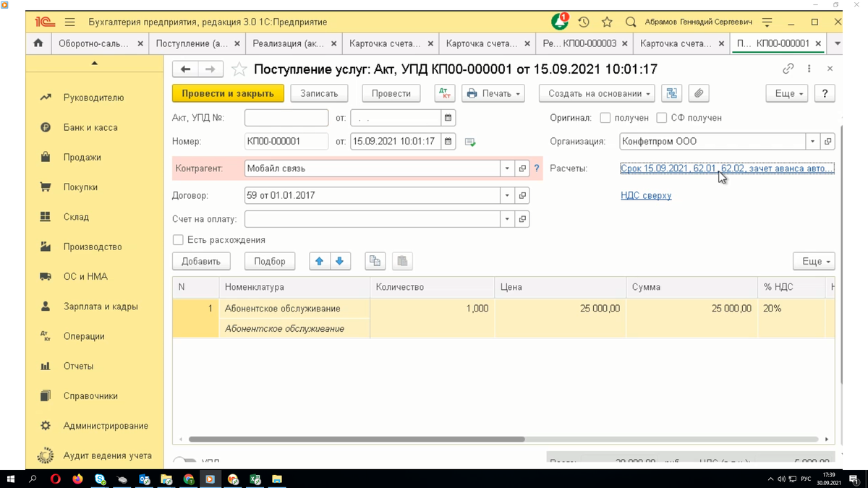Open the Зарплата и кадры section

[101, 307]
